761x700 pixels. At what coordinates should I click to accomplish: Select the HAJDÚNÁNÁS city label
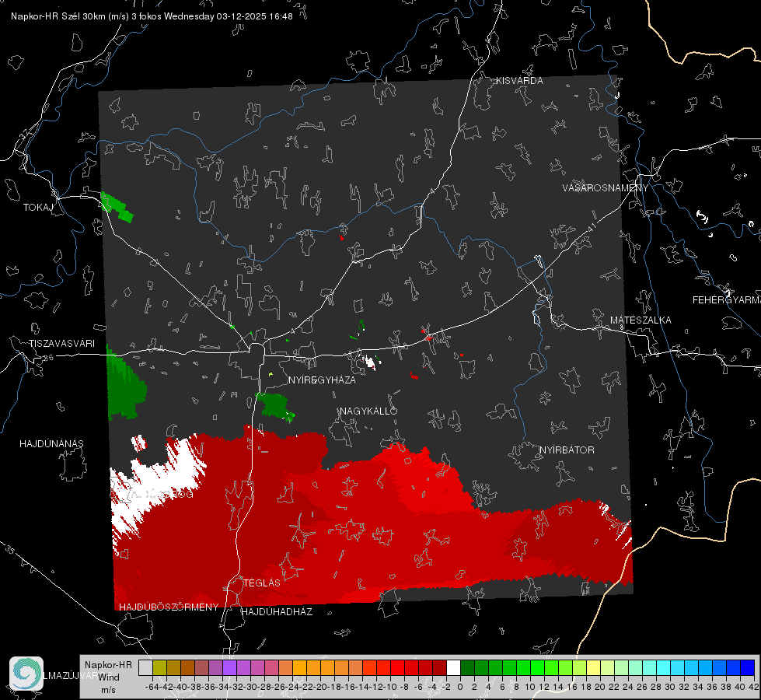(x=51, y=444)
